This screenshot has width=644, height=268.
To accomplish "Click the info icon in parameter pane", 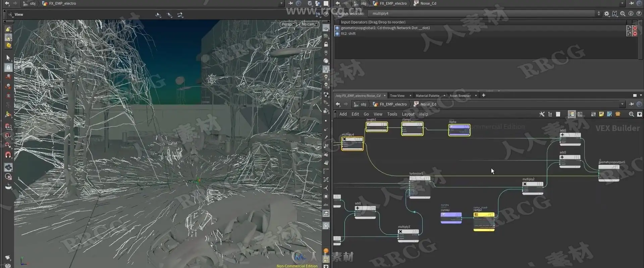I will [x=631, y=14].
